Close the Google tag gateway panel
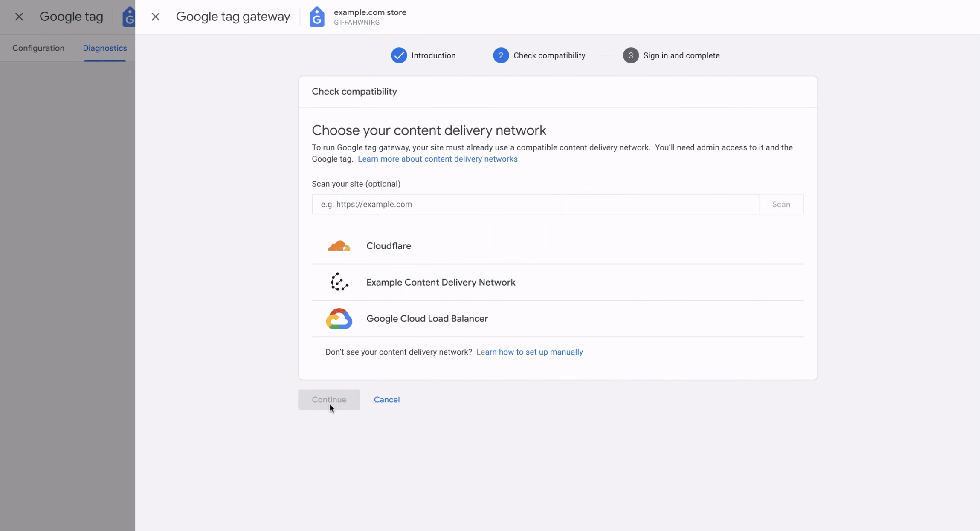Image resolution: width=980 pixels, height=531 pixels. point(155,17)
